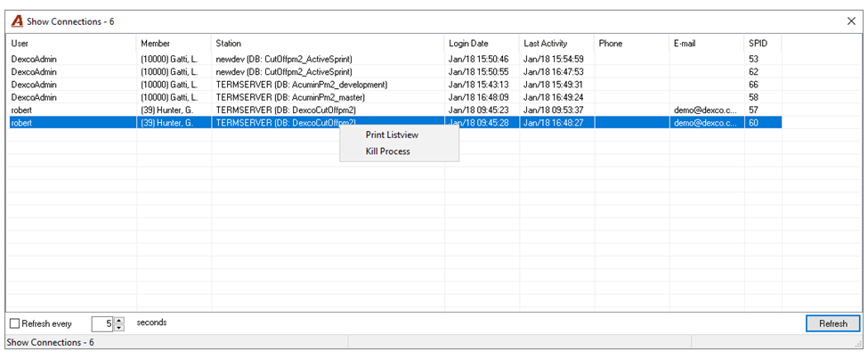This screenshot has height=359, width=868.
Task: Choose Print Listview from context menu
Action: (392, 135)
